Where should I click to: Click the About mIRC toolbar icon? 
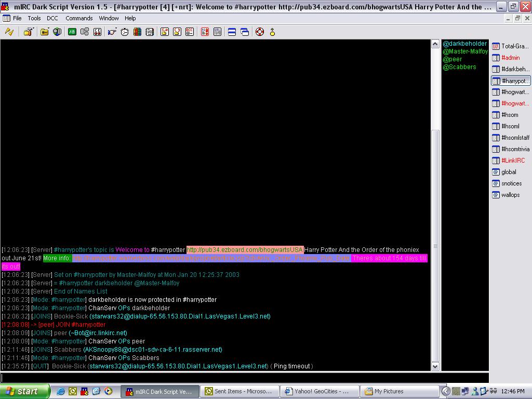(x=272, y=32)
